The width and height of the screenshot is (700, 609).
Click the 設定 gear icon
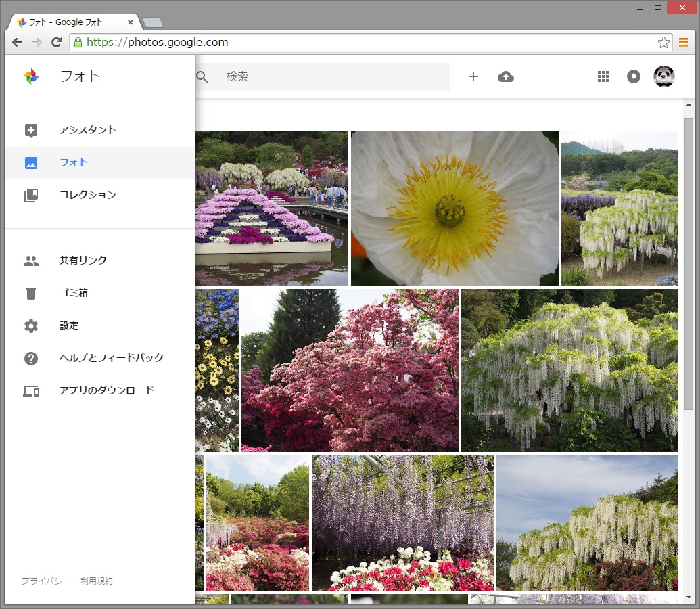tap(31, 326)
